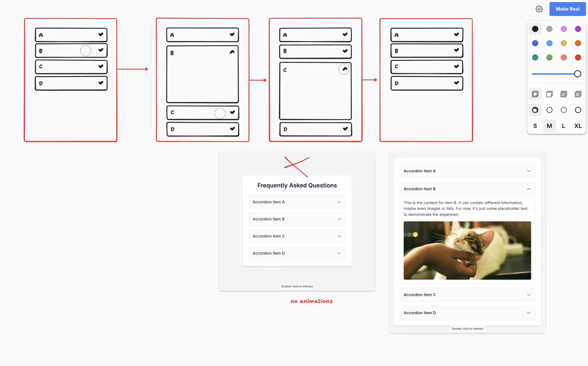Select the solid thin stroke style icon
The height and width of the screenshot is (366, 588).
click(x=578, y=110)
